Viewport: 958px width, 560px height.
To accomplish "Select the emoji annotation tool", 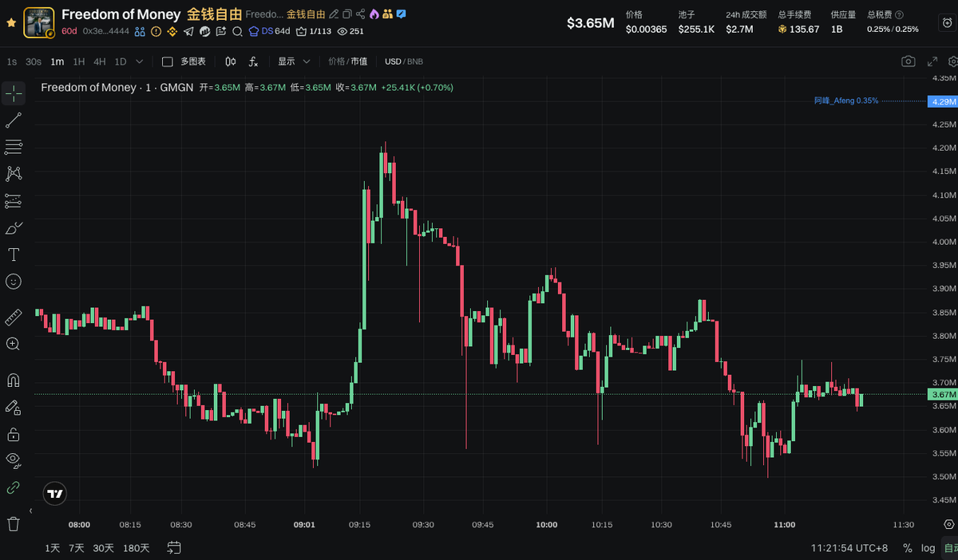I will pyautogui.click(x=14, y=282).
